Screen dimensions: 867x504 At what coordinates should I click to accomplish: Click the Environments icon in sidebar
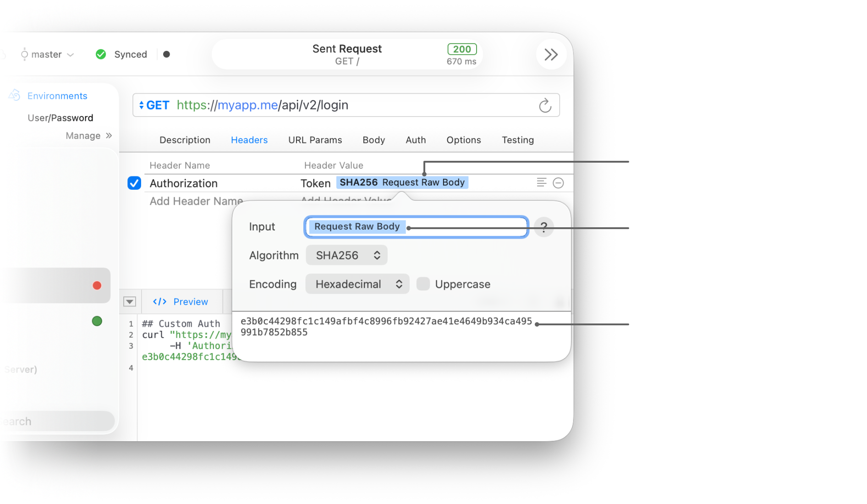tap(15, 95)
